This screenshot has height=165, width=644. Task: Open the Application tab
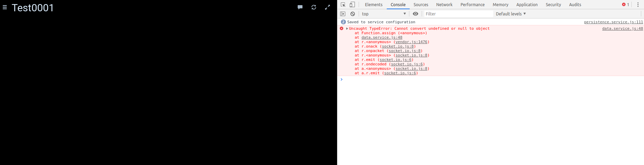point(527,4)
